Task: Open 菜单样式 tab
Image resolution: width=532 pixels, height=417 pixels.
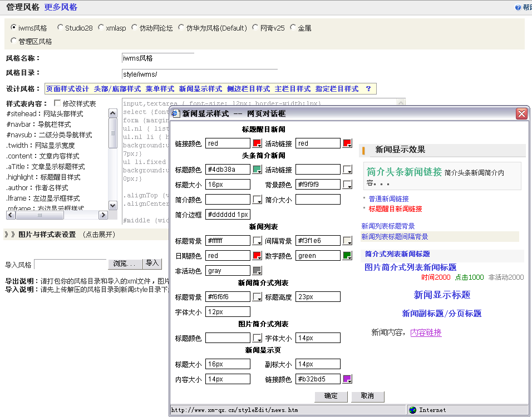Action: 160,89
